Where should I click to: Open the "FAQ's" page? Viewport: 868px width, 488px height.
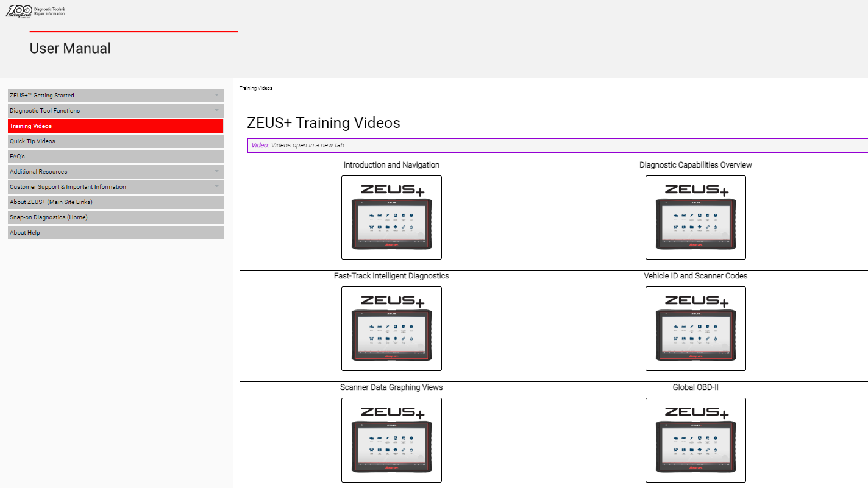[x=115, y=156]
